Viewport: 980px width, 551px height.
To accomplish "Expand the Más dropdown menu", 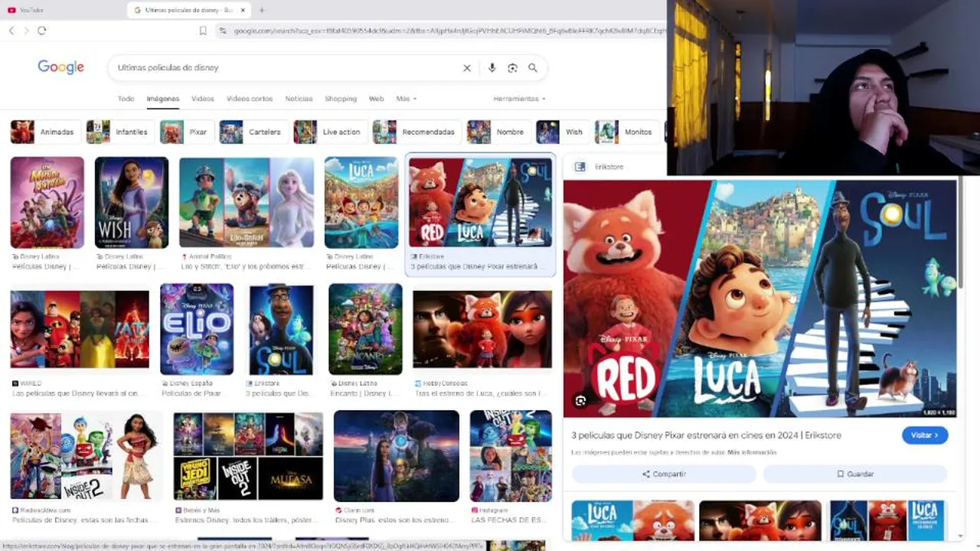I will pos(407,99).
